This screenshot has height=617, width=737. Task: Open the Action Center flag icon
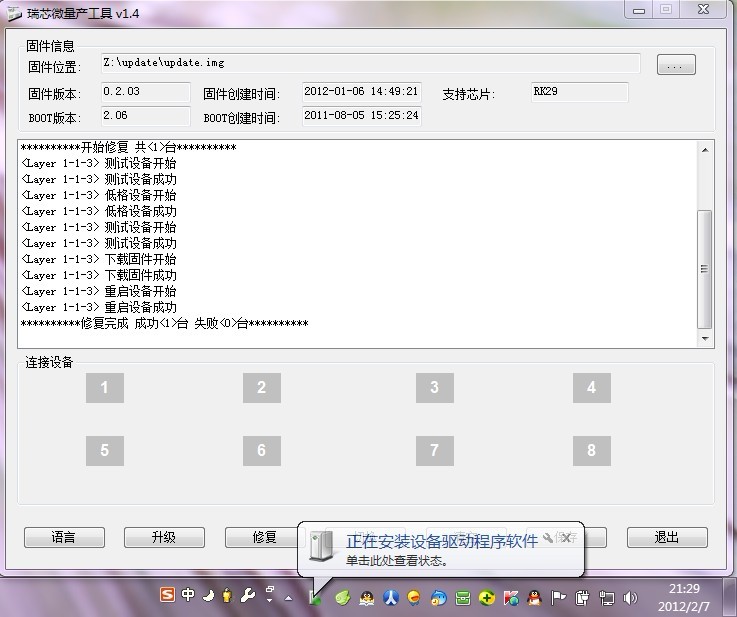[x=558, y=598]
